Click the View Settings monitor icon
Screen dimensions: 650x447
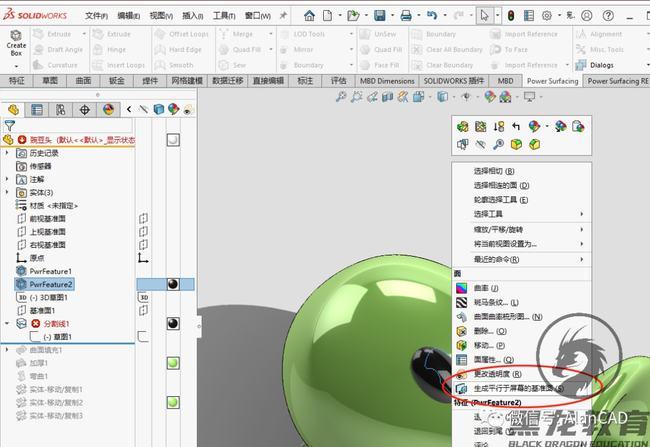click(530, 97)
